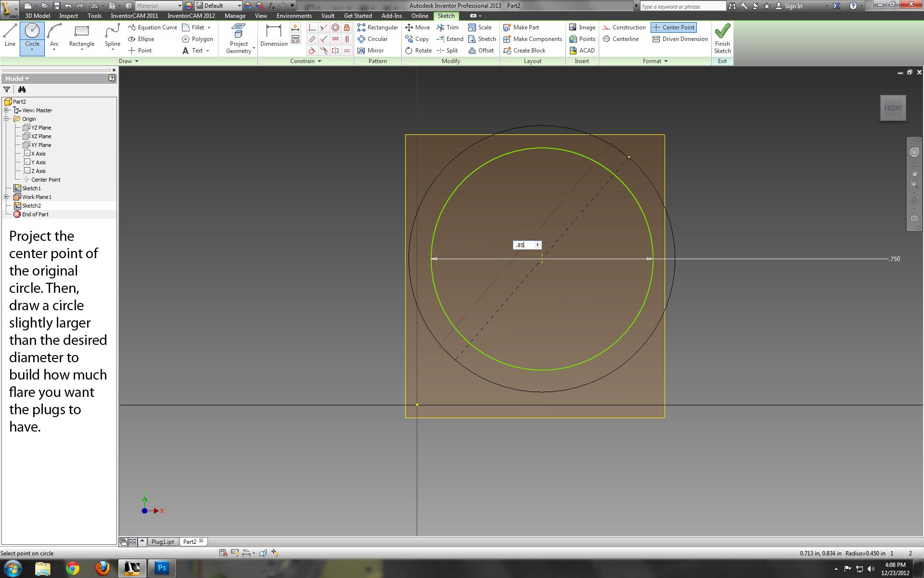The width and height of the screenshot is (924, 578).
Task: Click the diameter value input box
Action: [524, 245]
